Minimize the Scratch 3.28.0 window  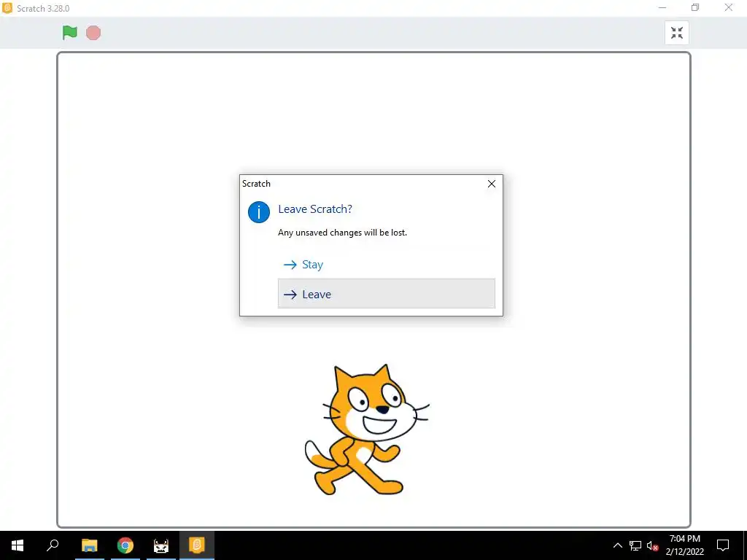click(662, 7)
